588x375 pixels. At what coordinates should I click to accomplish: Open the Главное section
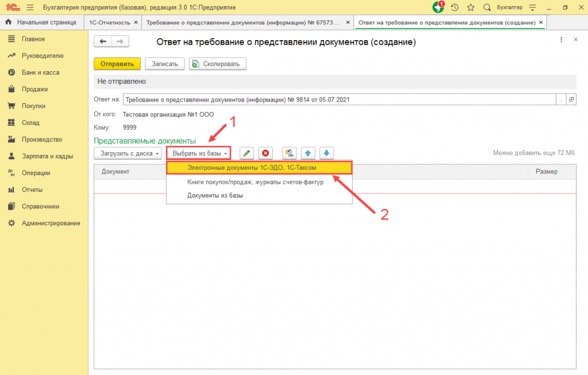pos(33,39)
